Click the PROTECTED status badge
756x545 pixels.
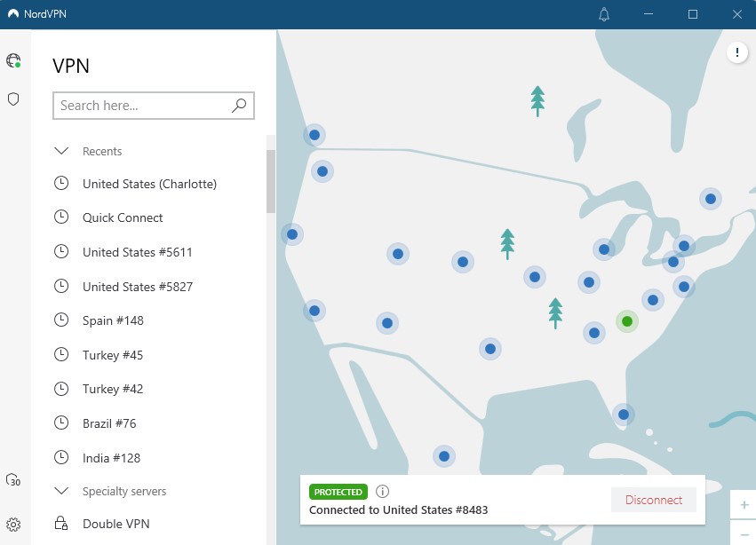tap(338, 492)
